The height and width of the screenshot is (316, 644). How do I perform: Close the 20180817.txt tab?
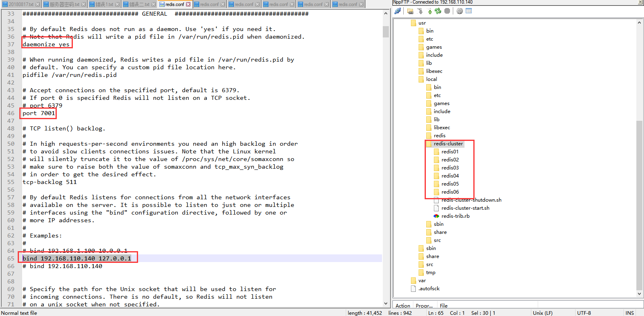(x=38, y=4)
